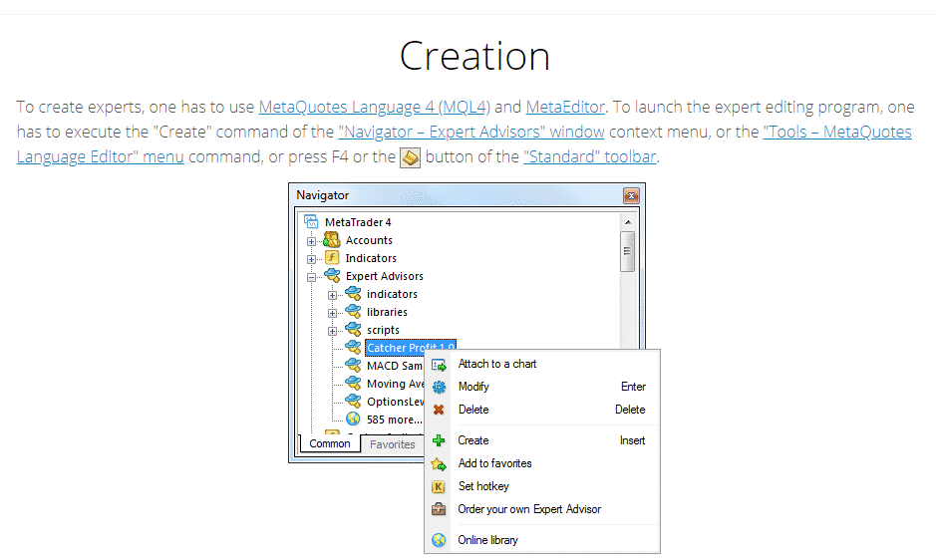Click the OptionsLevel expert icon
Viewport: 936px width, 560px height.
pyautogui.click(x=354, y=401)
